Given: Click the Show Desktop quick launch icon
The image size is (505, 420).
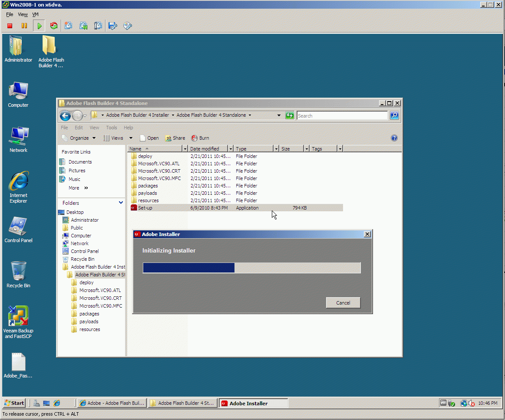Looking at the screenshot, I should (47, 403).
